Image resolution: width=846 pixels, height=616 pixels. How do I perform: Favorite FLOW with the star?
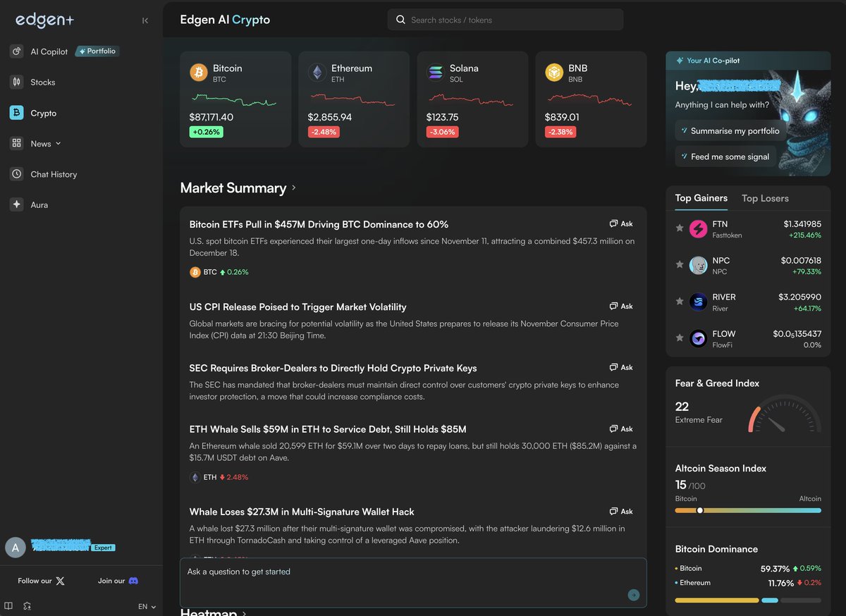pyautogui.click(x=680, y=338)
